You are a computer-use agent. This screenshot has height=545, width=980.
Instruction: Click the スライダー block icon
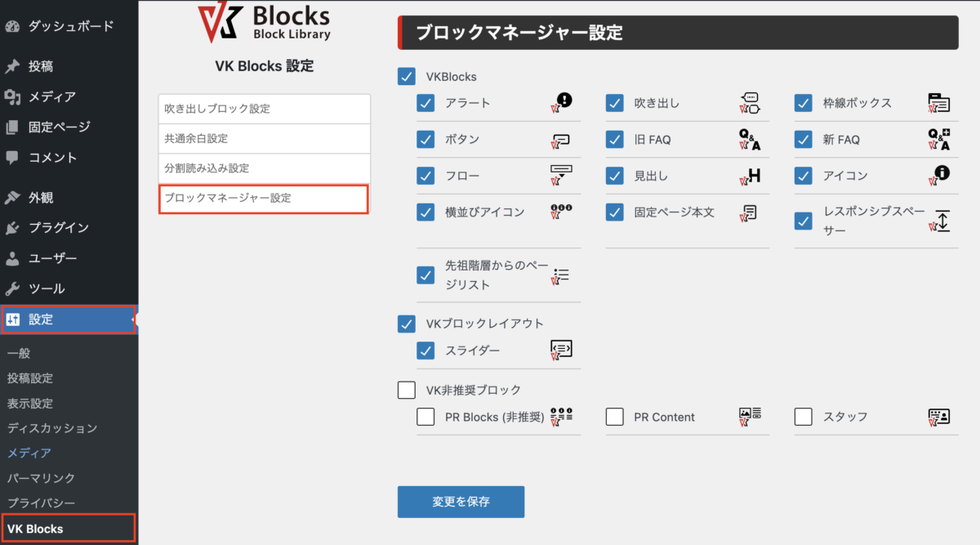[x=562, y=351]
